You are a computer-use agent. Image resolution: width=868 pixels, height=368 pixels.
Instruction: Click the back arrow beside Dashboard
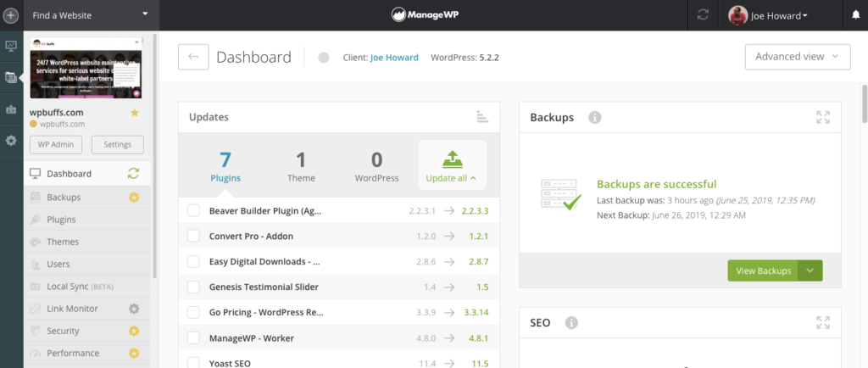(x=193, y=57)
